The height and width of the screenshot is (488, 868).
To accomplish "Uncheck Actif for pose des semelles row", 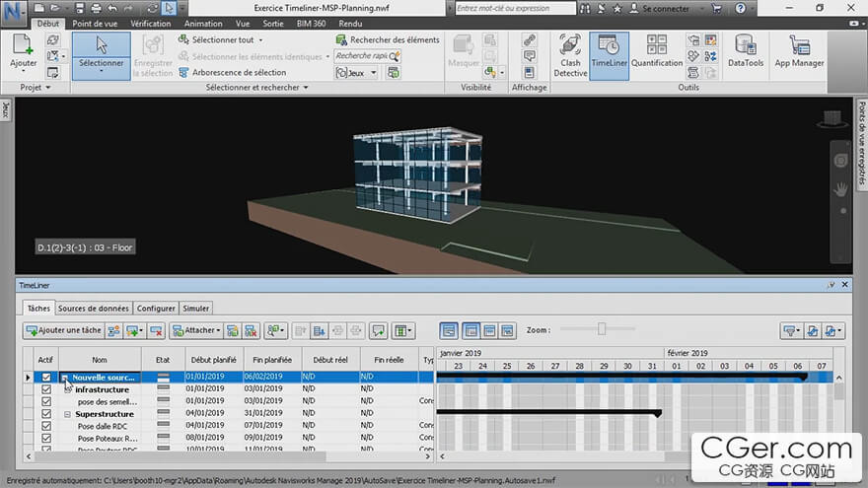I will pos(46,401).
